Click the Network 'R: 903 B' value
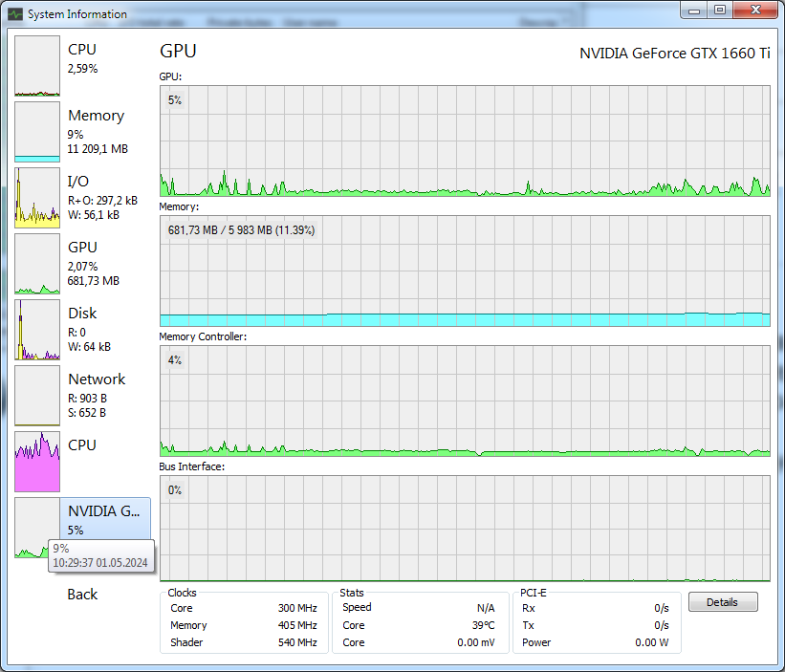 pos(88,399)
